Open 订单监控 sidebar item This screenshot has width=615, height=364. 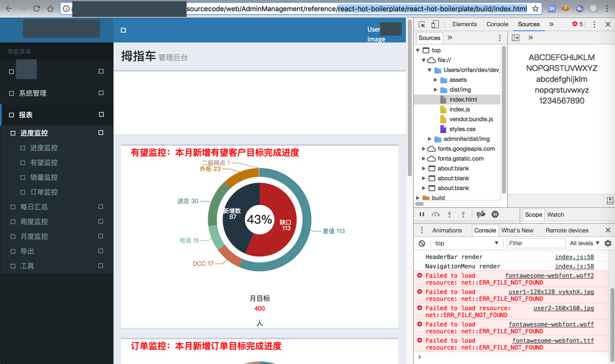coord(44,192)
